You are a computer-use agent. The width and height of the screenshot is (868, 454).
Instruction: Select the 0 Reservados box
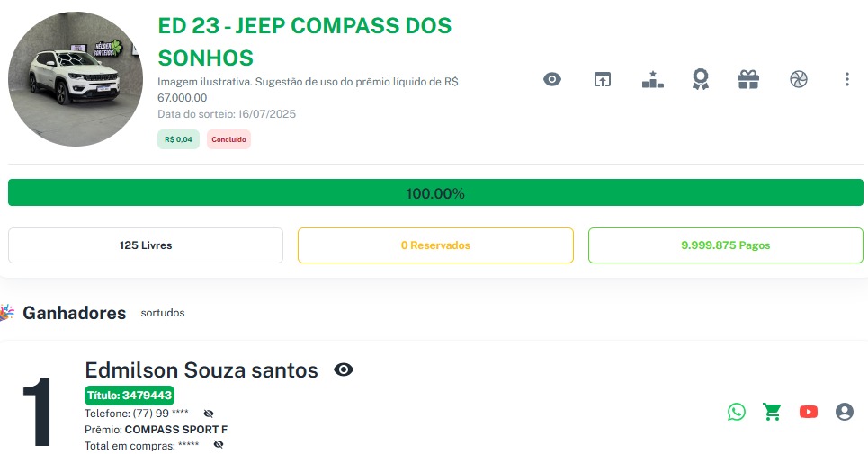point(435,245)
